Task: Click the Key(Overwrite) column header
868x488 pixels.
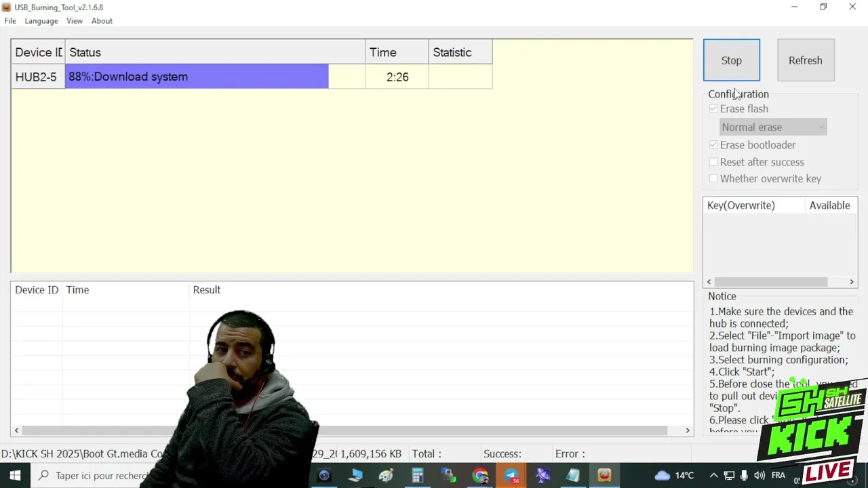Action: (x=754, y=205)
